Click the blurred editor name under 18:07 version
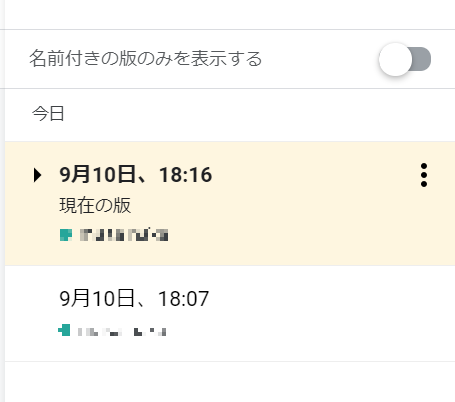The image size is (455, 402). click(x=122, y=332)
